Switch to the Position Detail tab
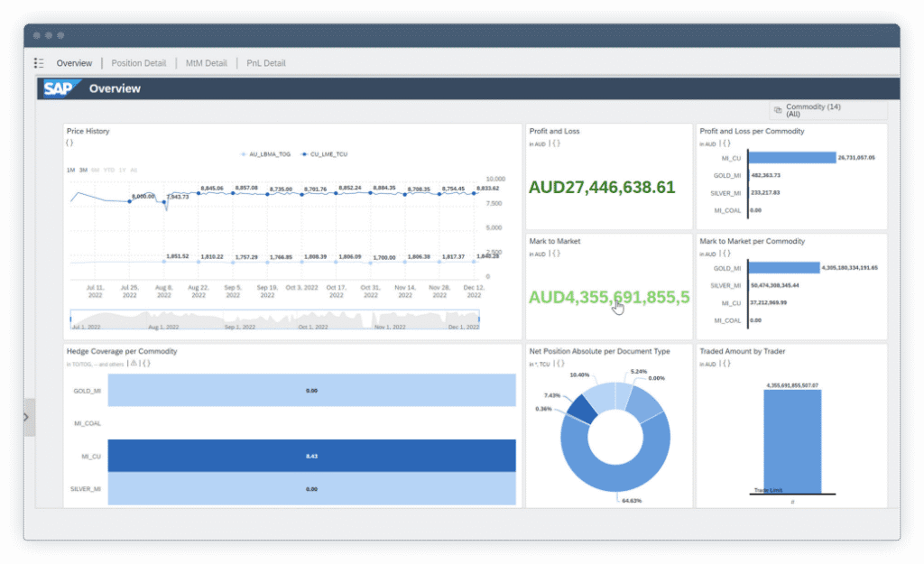 point(138,63)
